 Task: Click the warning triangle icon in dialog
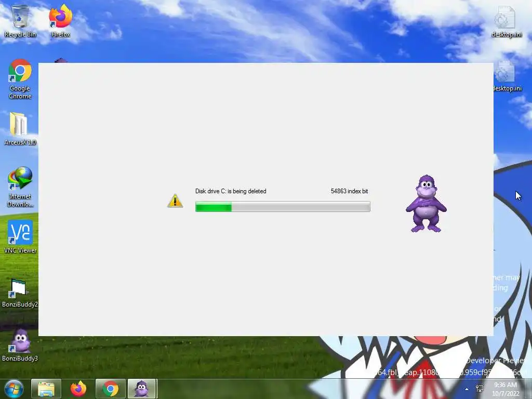175,201
